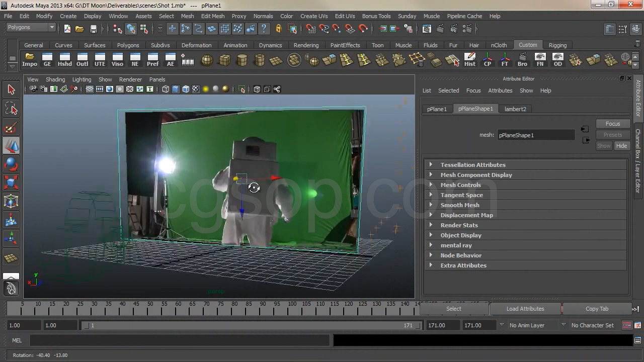Toggle the viewport grid display icon
Image resolution: width=644 pixels, height=362 pixels.
(x=89, y=89)
